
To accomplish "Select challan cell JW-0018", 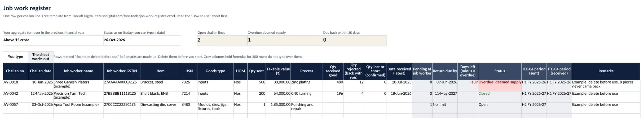I will coord(15,86).
